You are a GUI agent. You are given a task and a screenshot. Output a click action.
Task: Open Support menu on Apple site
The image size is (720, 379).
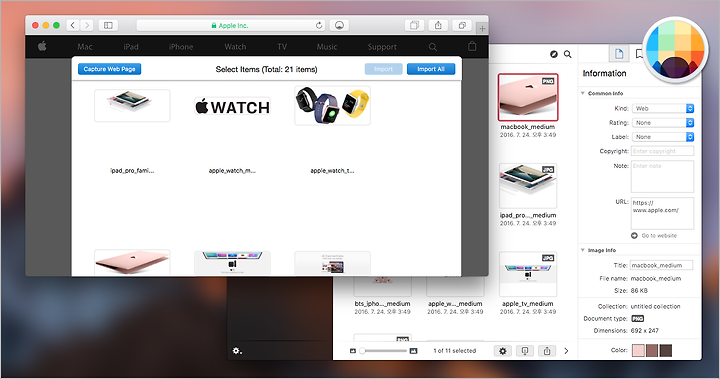pos(382,47)
